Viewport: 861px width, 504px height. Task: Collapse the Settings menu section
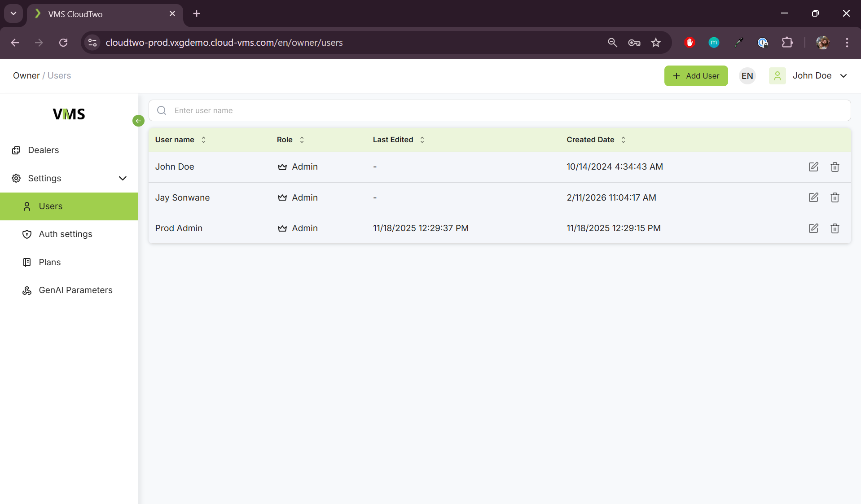click(x=123, y=178)
